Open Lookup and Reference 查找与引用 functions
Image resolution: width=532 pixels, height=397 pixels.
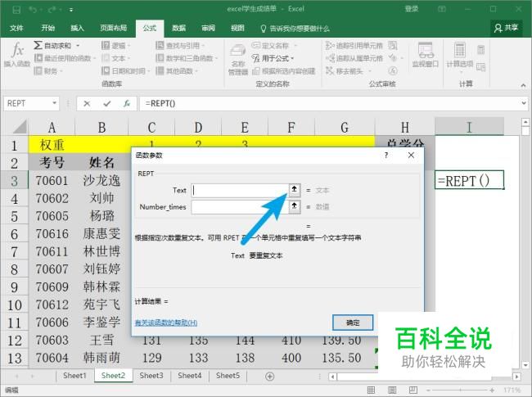[180, 46]
